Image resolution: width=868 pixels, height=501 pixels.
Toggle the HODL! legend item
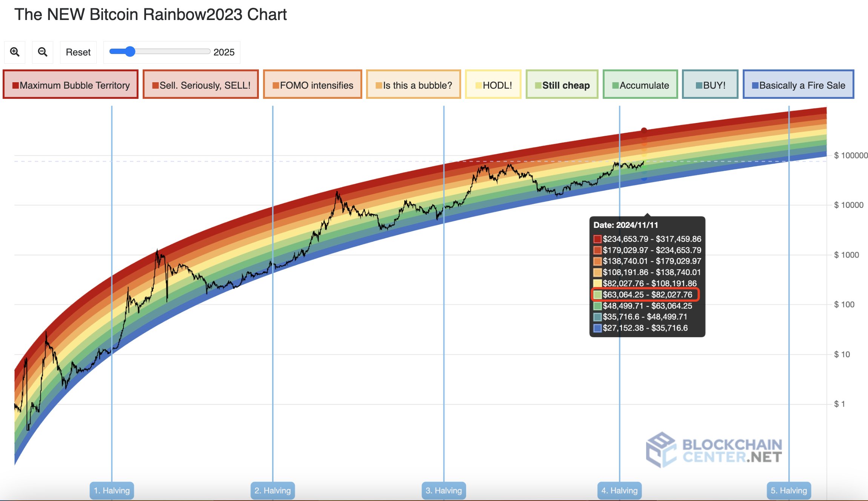493,85
